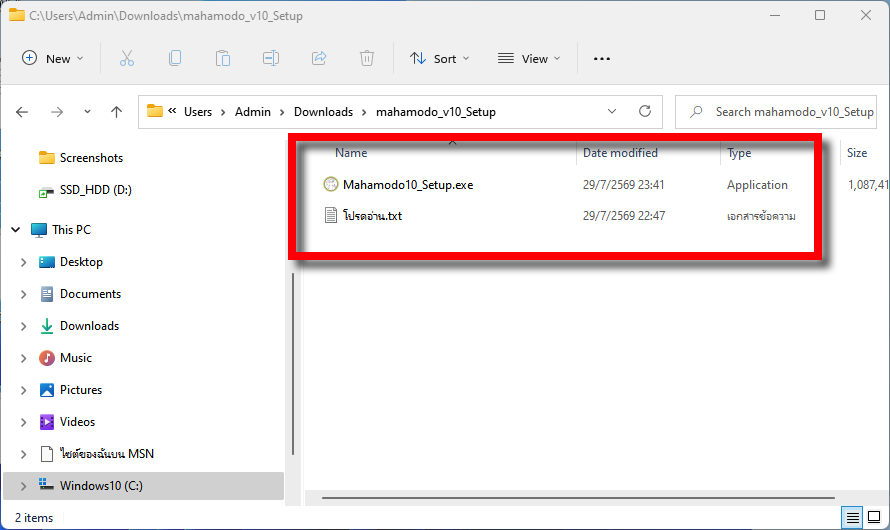
Task: Go forward with the right arrow
Action: click(57, 112)
